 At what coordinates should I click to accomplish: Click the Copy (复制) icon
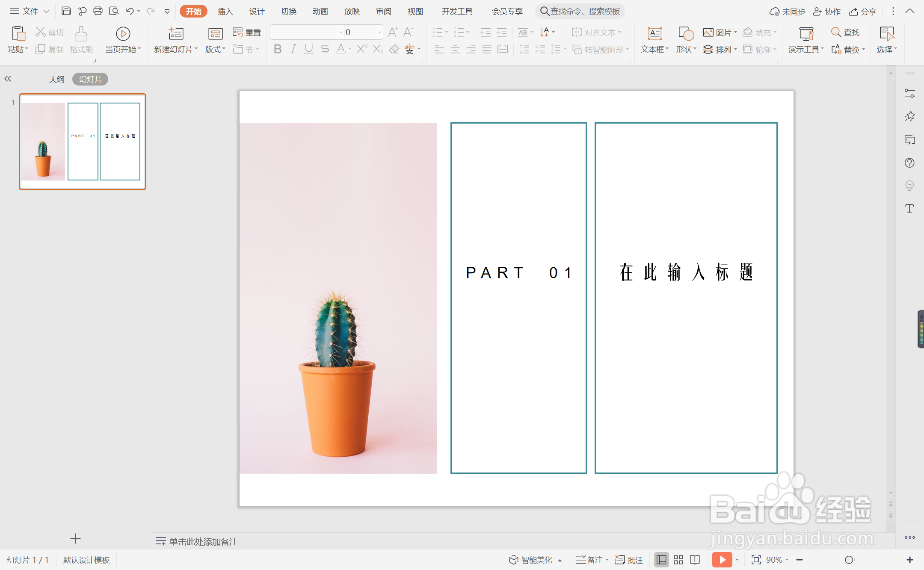click(40, 50)
